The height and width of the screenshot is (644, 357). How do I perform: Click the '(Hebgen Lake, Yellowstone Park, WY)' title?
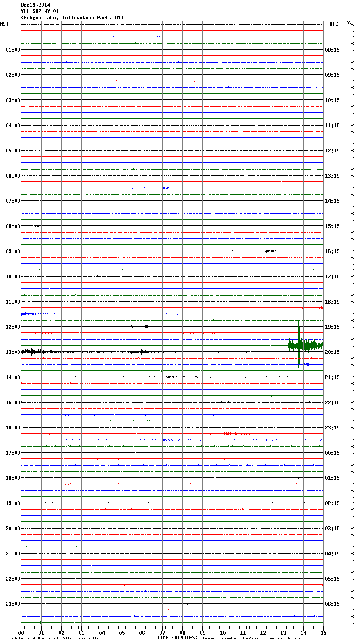click(x=72, y=18)
